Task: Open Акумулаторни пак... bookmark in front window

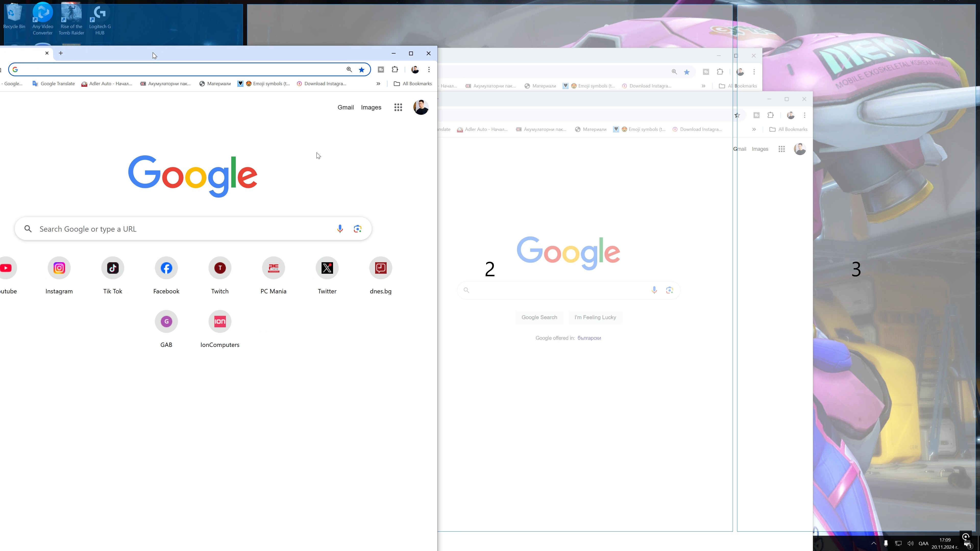Action: coord(165,84)
